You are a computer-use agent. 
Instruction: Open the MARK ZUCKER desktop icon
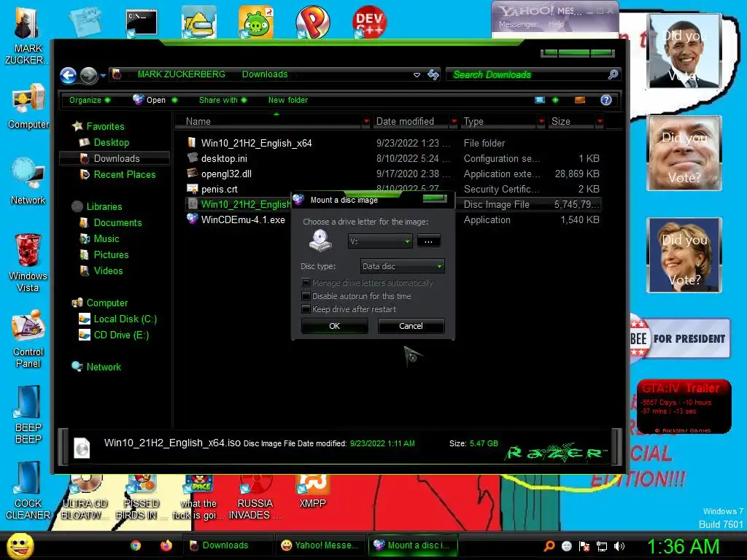tap(27, 37)
